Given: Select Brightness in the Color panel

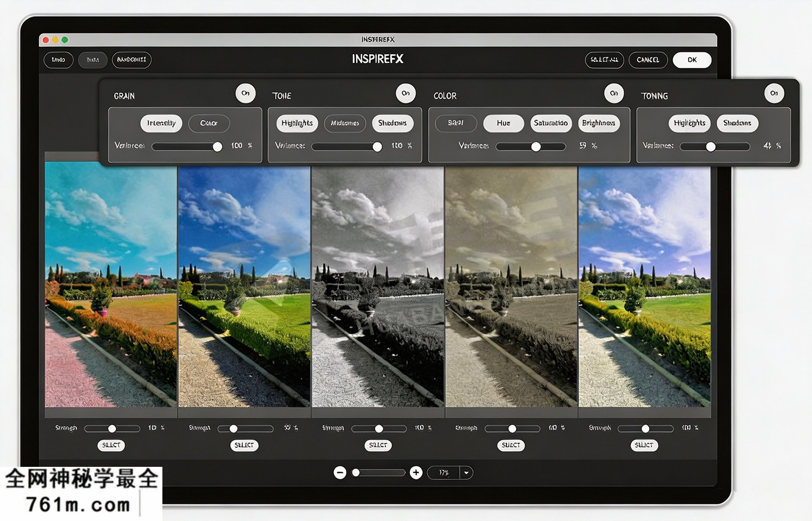Looking at the screenshot, I should (x=599, y=123).
